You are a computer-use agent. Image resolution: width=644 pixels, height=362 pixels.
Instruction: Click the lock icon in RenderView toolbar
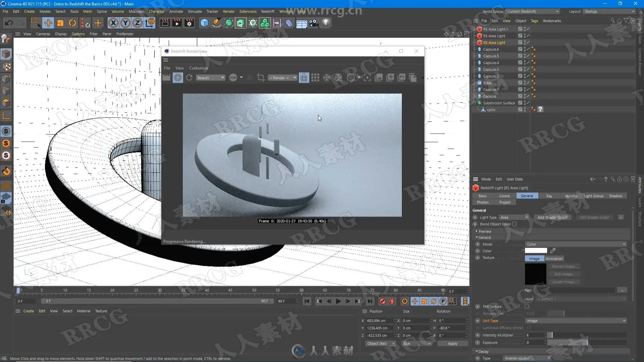pyautogui.click(x=304, y=77)
